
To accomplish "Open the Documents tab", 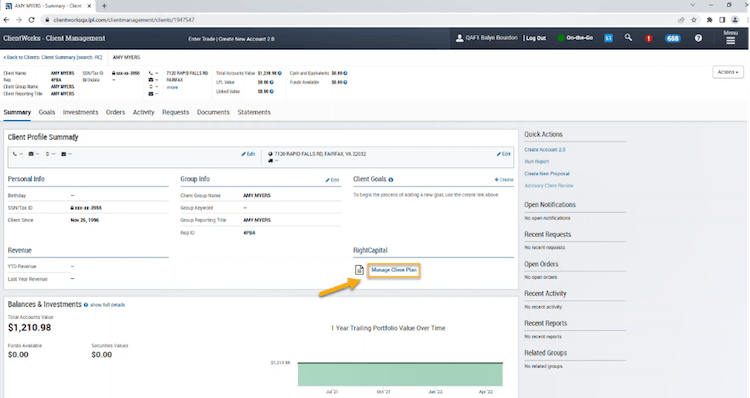I will click(x=213, y=112).
